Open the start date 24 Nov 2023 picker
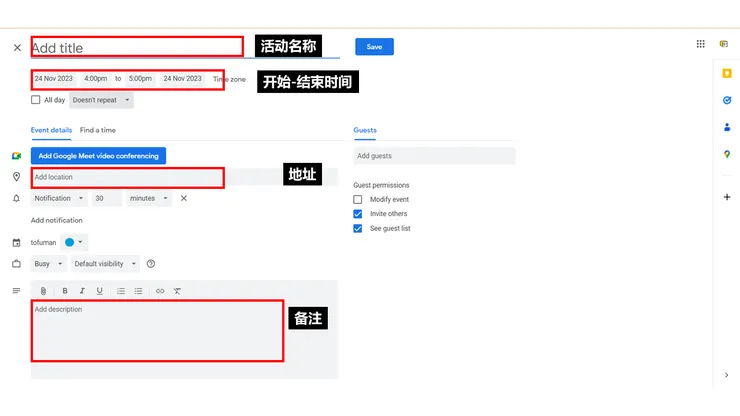This screenshot has height=416, width=740. (x=53, y=79)
